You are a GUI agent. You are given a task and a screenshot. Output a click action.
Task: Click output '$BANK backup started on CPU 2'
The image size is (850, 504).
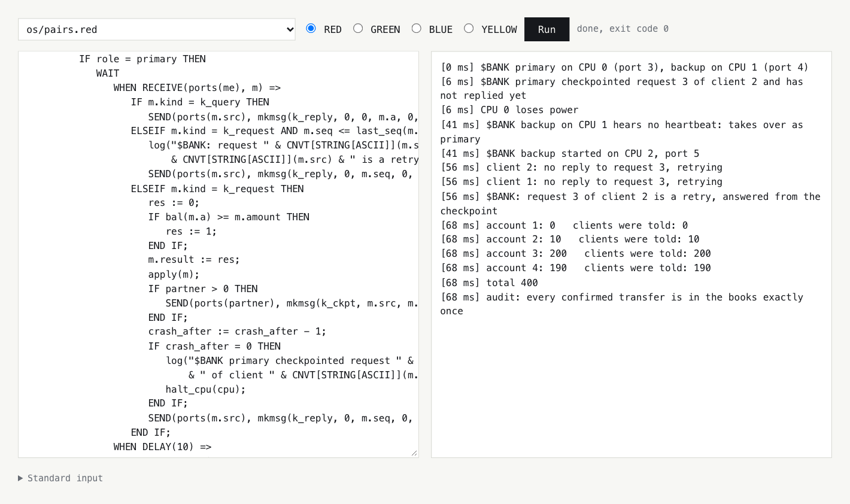tap(570, 153)
